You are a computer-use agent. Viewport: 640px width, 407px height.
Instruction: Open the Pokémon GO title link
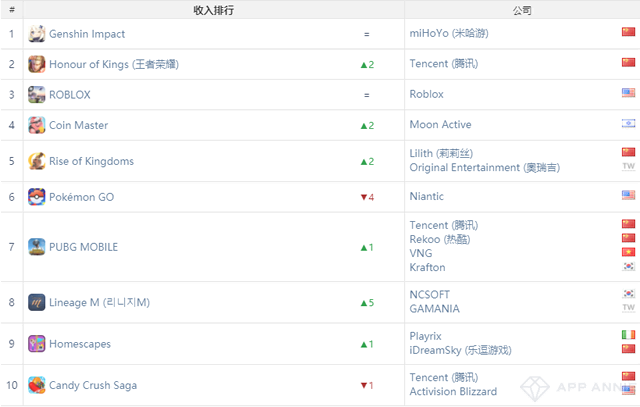81,197
